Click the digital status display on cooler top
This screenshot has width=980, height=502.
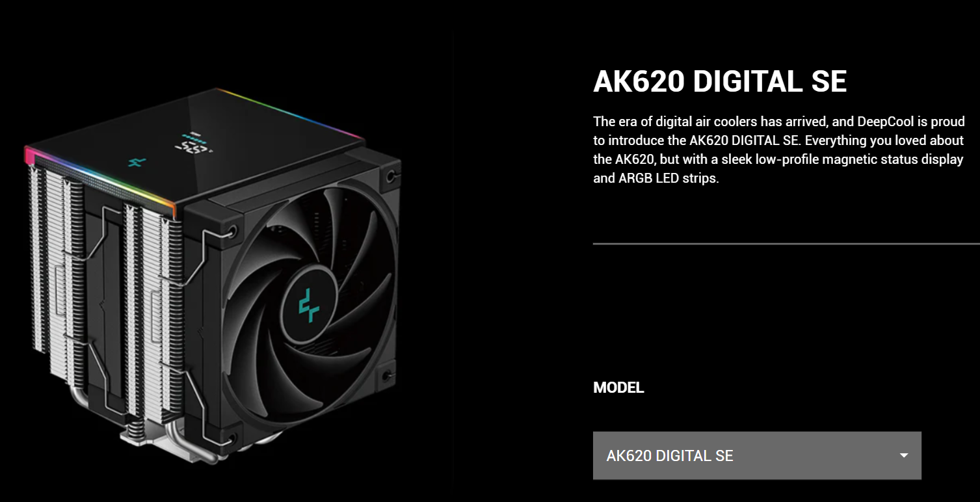[194, 145]
